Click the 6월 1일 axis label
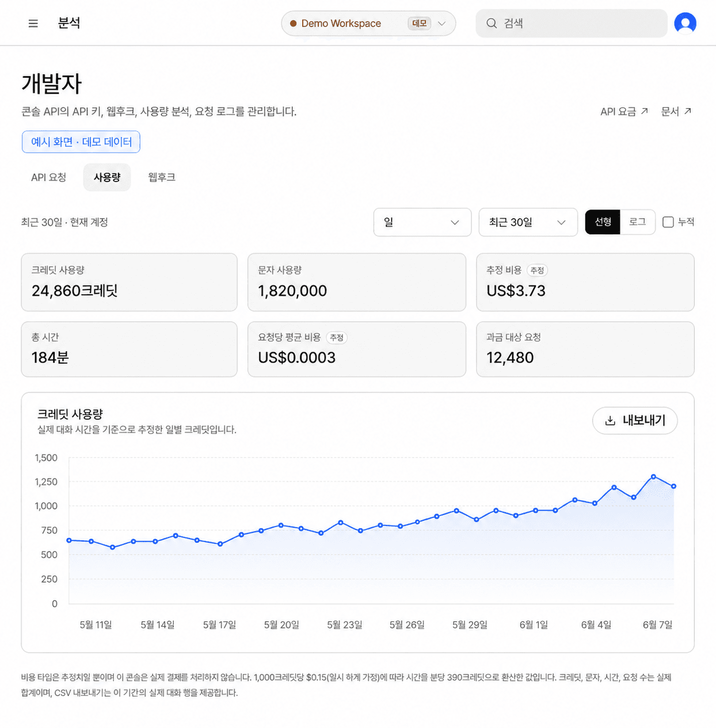The width and height of the screenshot is (716, 728). tap(534, 624)
